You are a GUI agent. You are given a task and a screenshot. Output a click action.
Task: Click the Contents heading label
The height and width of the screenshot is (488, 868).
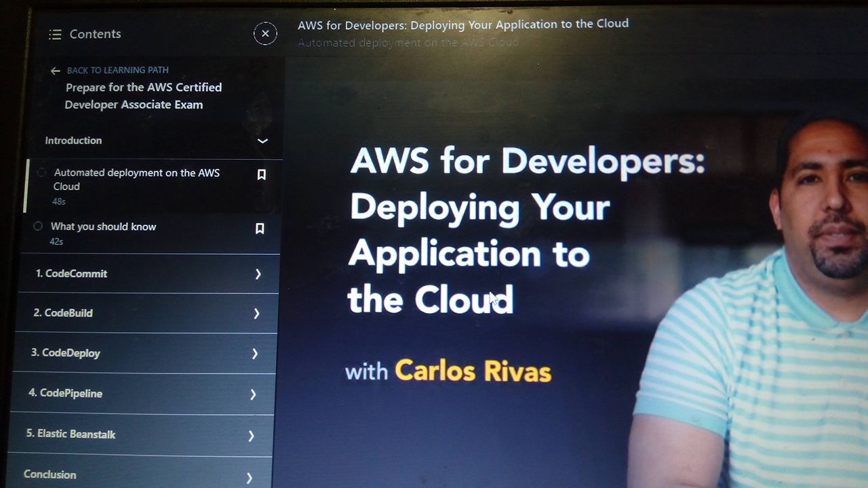tap(95, 34)
